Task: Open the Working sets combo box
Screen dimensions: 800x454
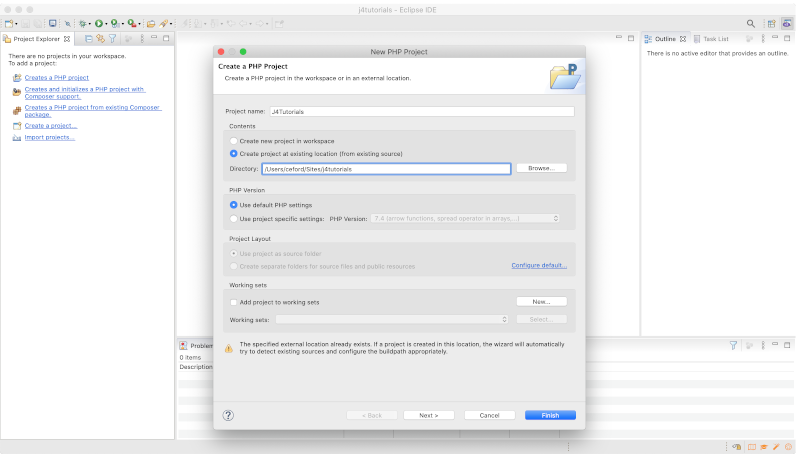Action: [x=392, y=319]
